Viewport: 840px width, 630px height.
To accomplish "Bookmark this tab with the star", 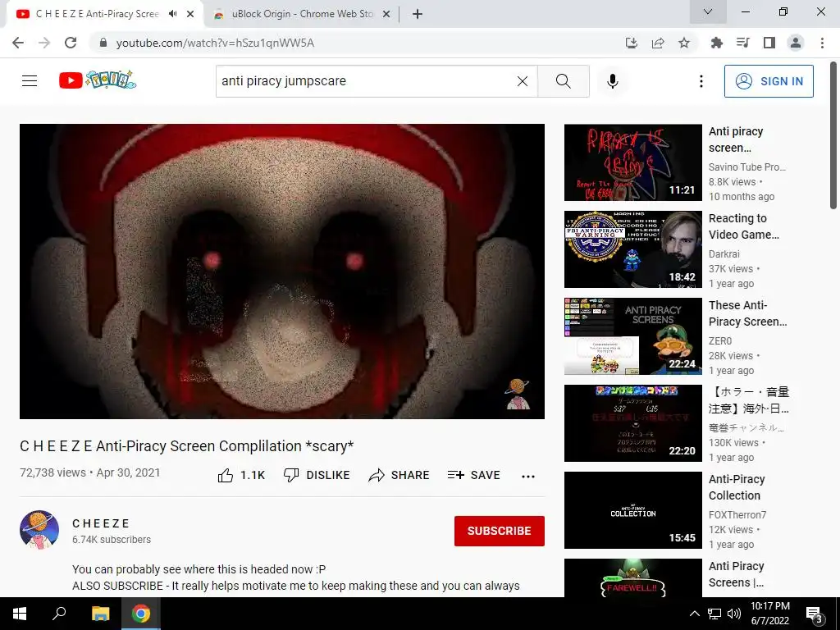I will (684, 43).
